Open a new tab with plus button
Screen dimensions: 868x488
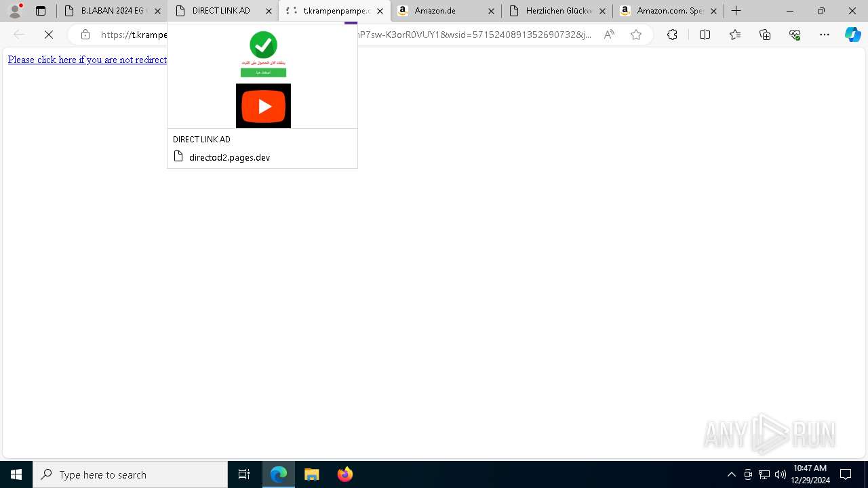(x=736, y=11)
